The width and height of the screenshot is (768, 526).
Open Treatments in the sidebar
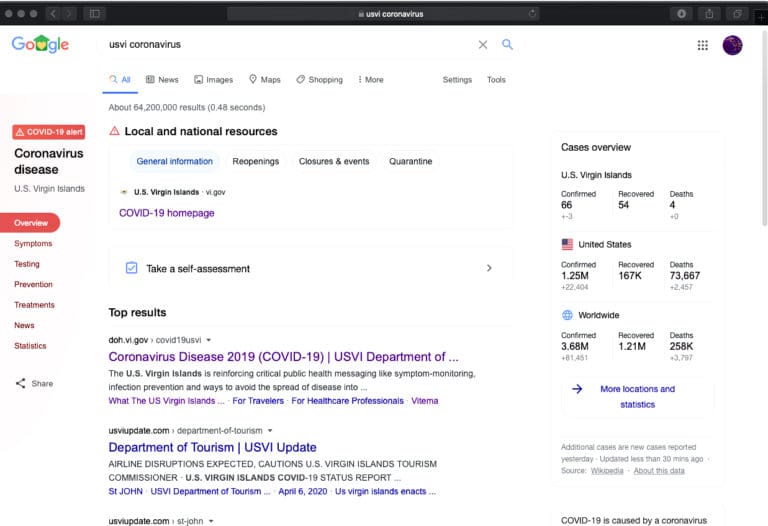pos(34,305)
